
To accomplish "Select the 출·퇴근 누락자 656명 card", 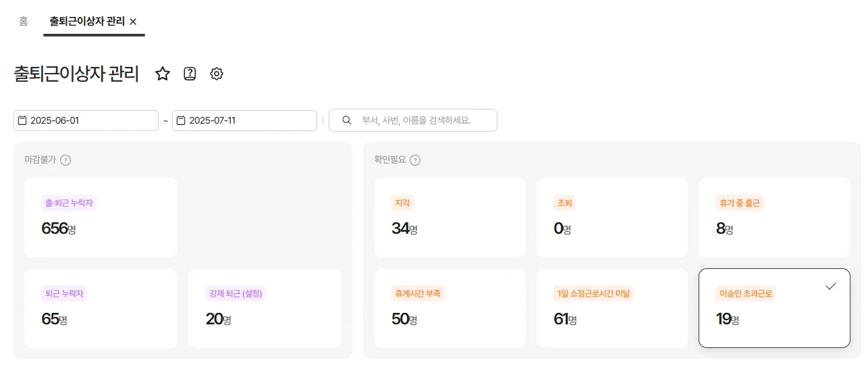I will 101,218.
